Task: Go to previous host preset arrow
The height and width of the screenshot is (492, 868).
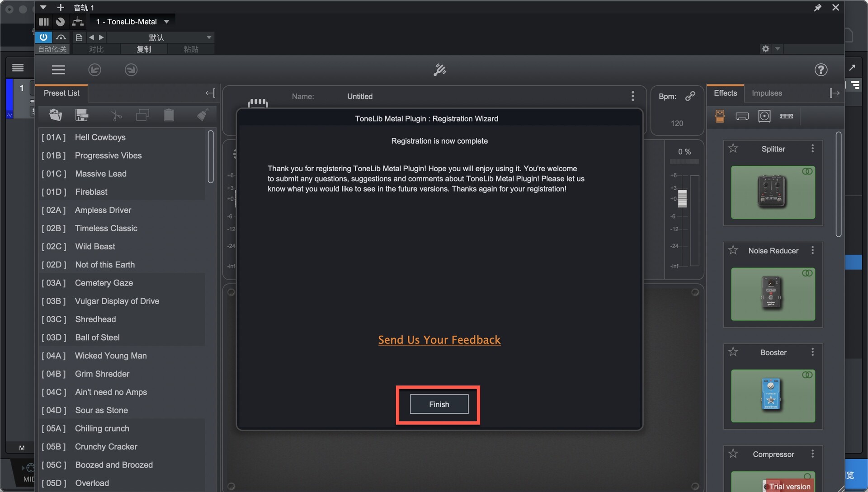Action: [92, 37]
